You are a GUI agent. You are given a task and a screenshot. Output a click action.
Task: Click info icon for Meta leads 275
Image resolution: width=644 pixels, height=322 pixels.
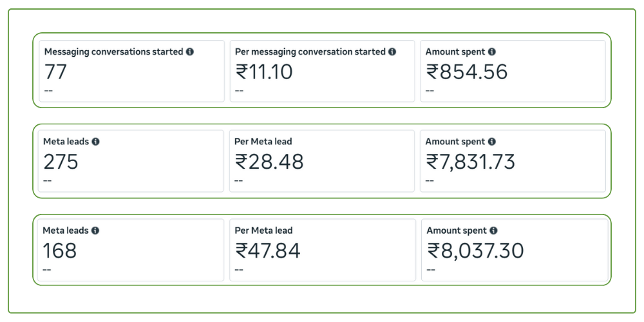95,142
